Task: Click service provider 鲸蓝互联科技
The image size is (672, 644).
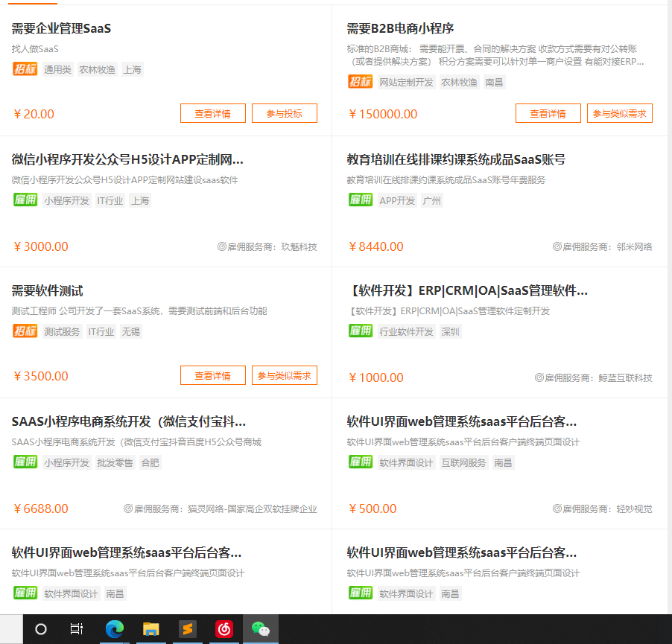Action: pos(625,377)
